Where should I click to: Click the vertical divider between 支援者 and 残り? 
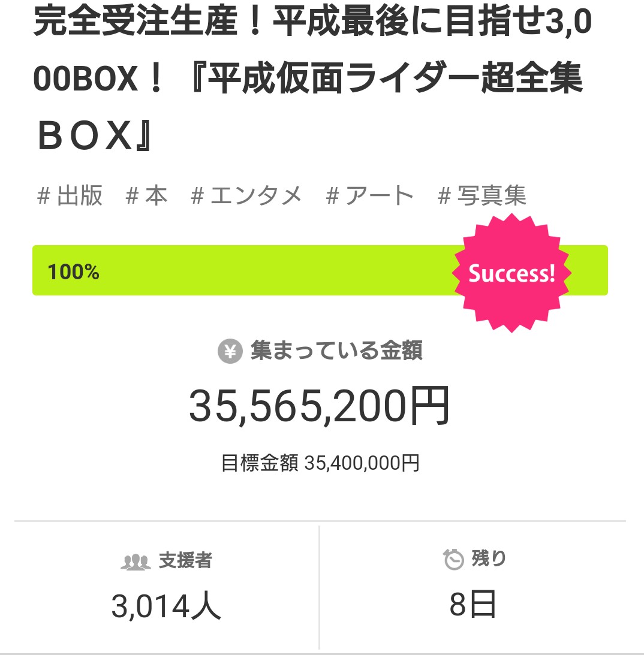point(319,587)
